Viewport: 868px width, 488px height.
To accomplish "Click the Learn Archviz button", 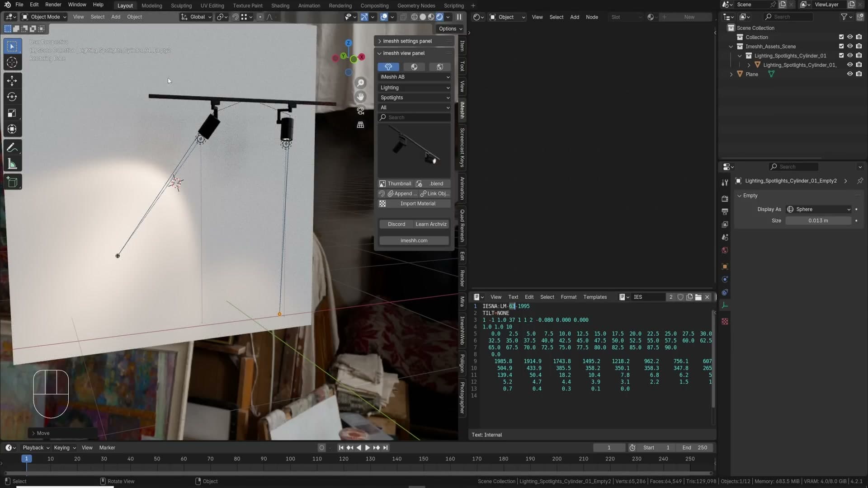I will pyautogui.click(x=431, y=224).
